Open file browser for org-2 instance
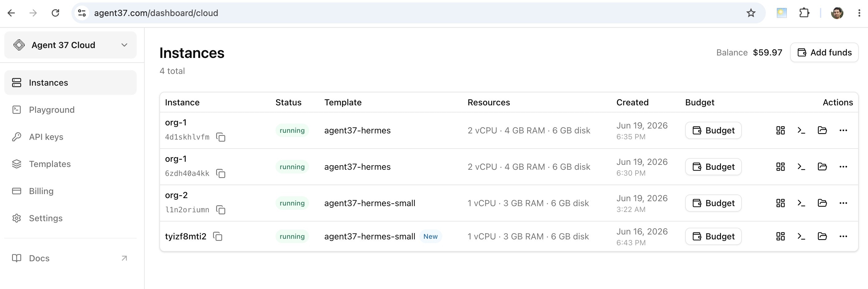The width and height of the screenshot is (868, 289). point(822,203)
